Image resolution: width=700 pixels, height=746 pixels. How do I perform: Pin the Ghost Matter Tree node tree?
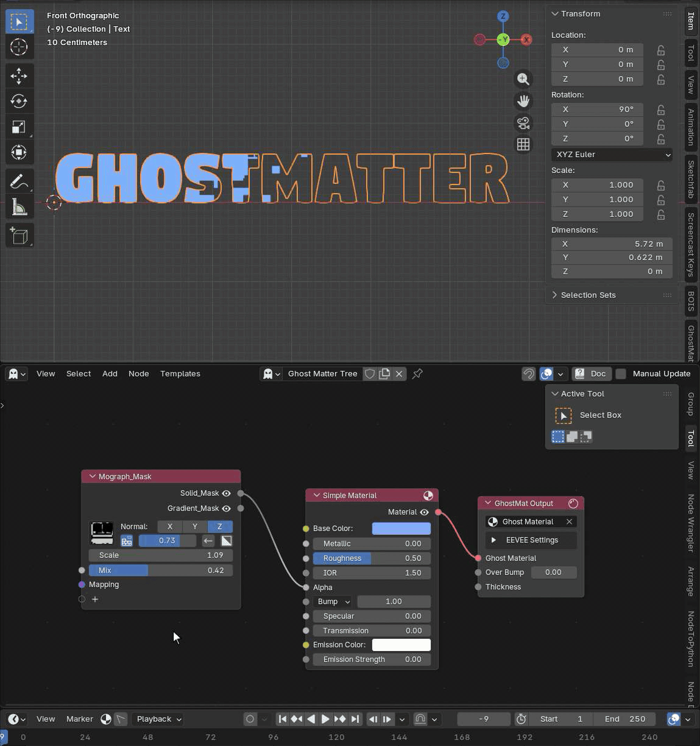coord(417,374)
